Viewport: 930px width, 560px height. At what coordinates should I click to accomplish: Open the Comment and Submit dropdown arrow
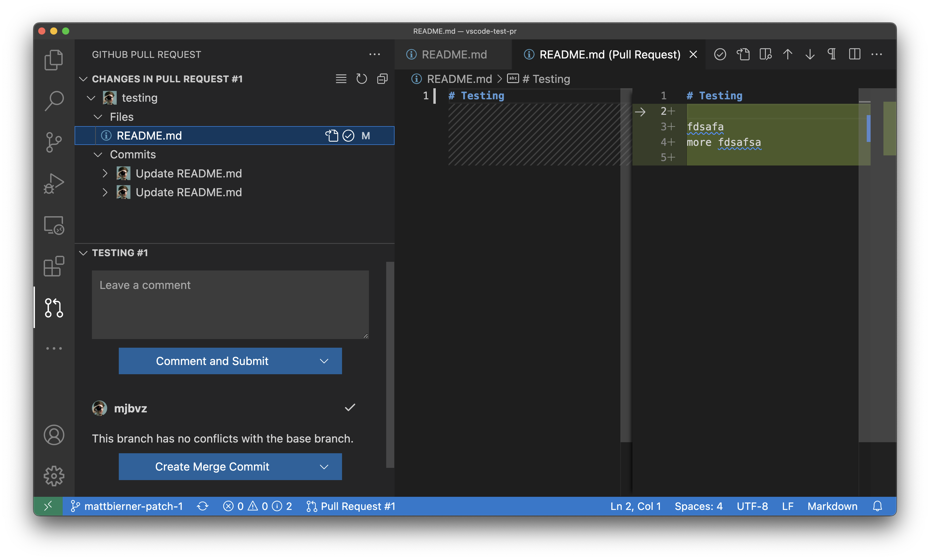coord(324,361)
